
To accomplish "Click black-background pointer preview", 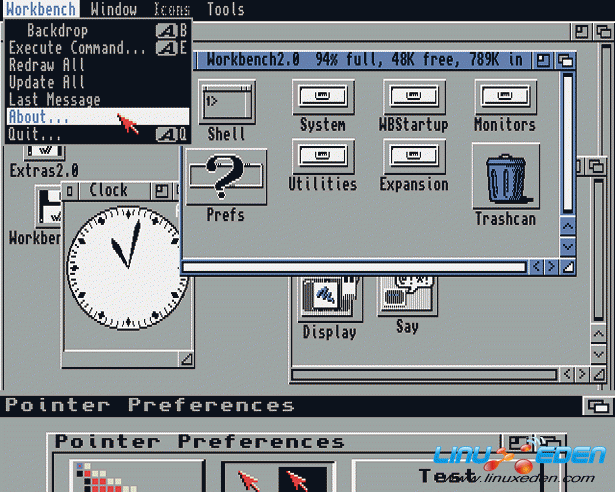I will click(303, 479).
